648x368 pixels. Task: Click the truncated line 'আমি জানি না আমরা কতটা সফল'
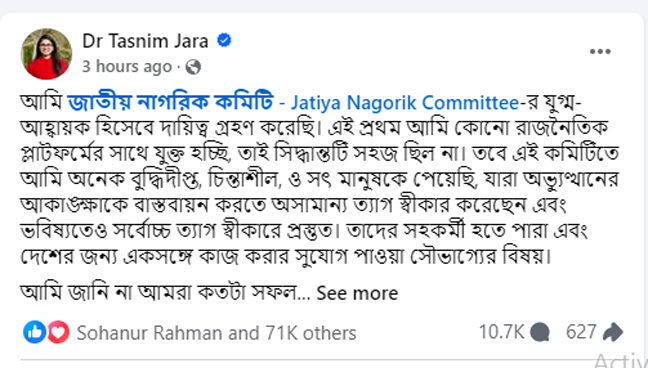coord(159,293)
